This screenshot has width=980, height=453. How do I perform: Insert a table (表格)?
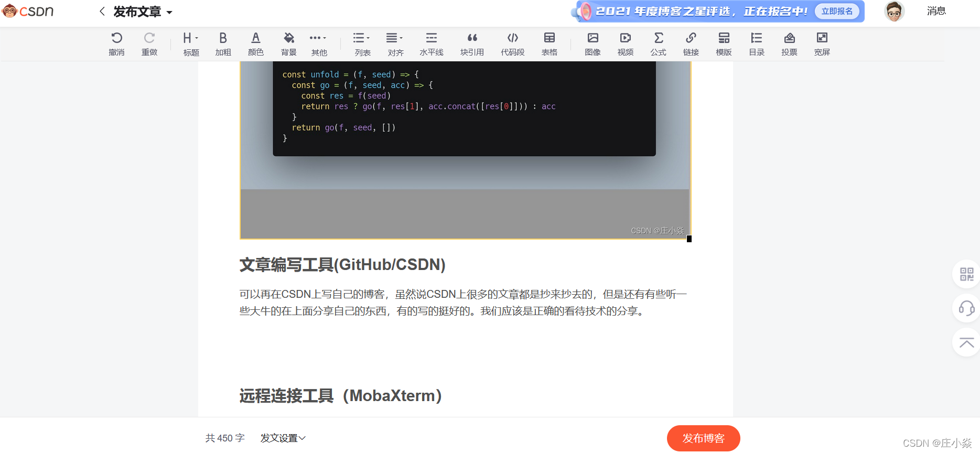pyautogui.click(x=550, y=44)
